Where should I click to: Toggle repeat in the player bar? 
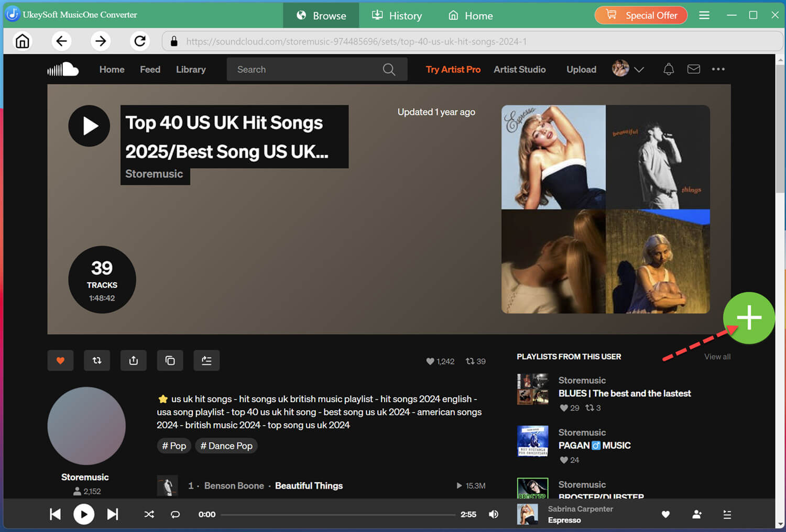pos(176,514)
